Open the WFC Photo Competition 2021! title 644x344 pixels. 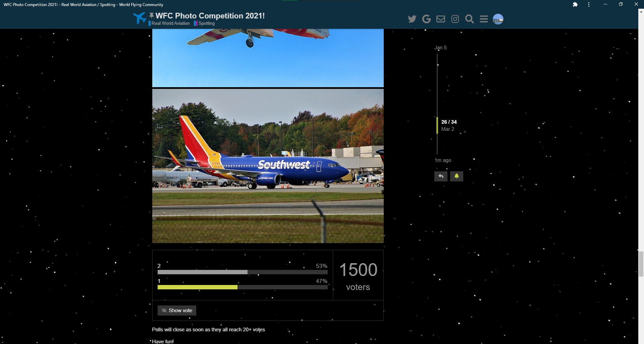click(210, 16)
